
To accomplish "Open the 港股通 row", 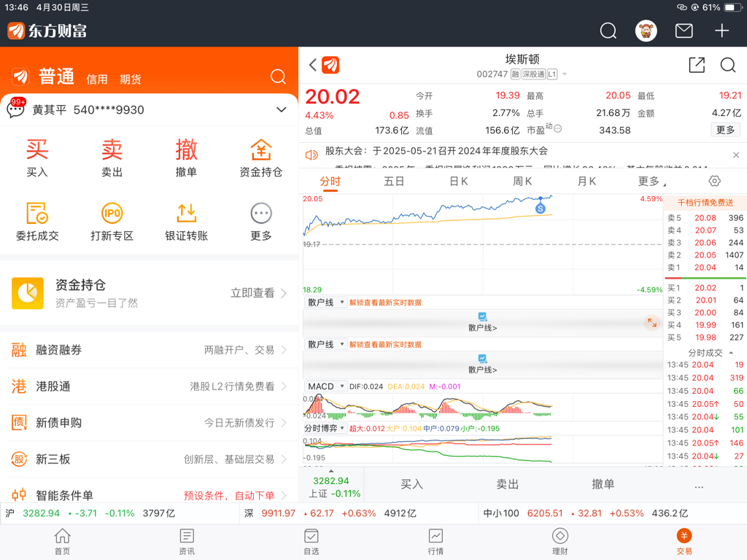I will [x=149, y=386].
